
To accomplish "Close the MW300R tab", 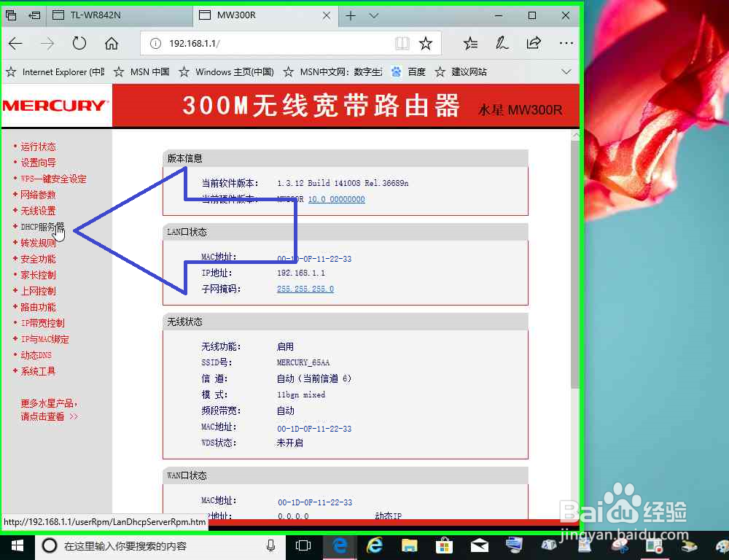I will click(327, 15).
